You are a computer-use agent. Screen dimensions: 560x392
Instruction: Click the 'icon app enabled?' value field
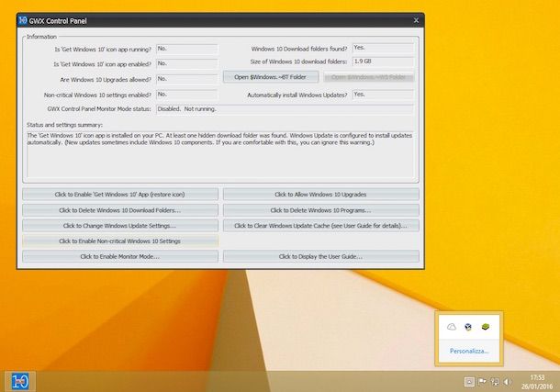pyautogui.click(x=186, y=63)
